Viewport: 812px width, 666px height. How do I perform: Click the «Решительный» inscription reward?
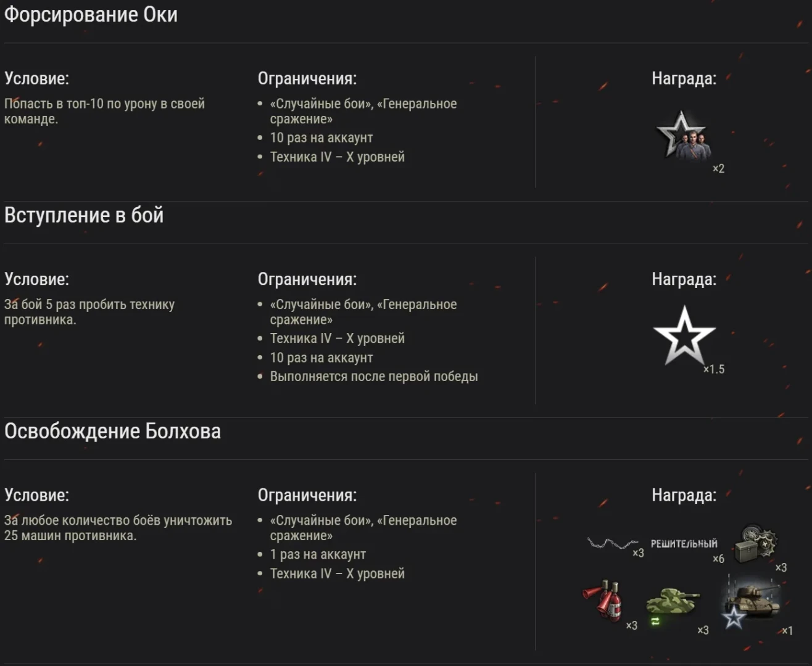684,543
